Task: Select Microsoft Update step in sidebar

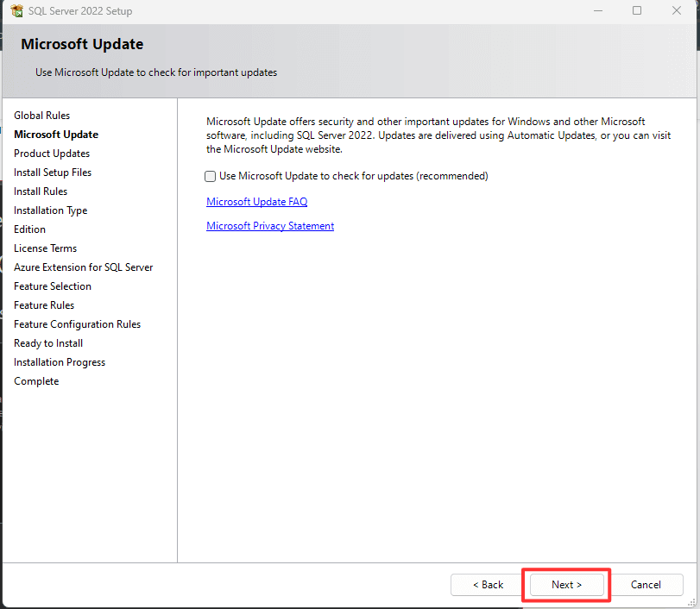Action: click(x=56, y=135)
